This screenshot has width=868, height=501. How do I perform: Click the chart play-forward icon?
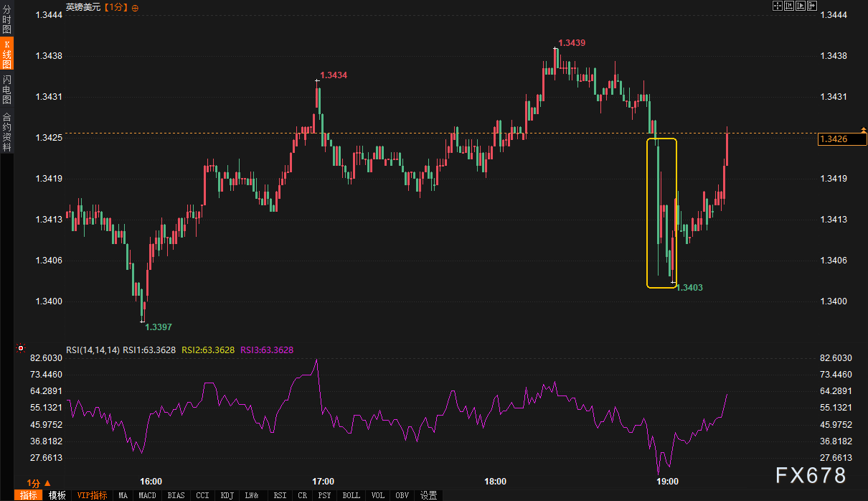click(801, 6)
